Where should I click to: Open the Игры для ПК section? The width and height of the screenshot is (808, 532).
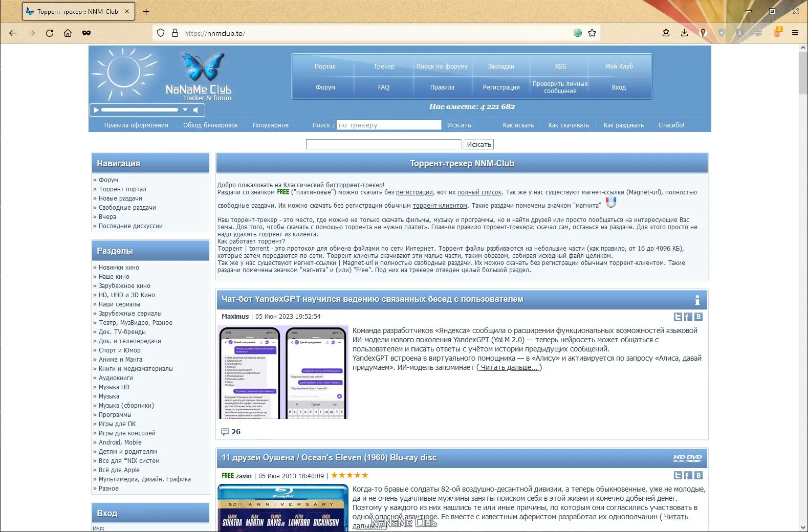point(117,424)
